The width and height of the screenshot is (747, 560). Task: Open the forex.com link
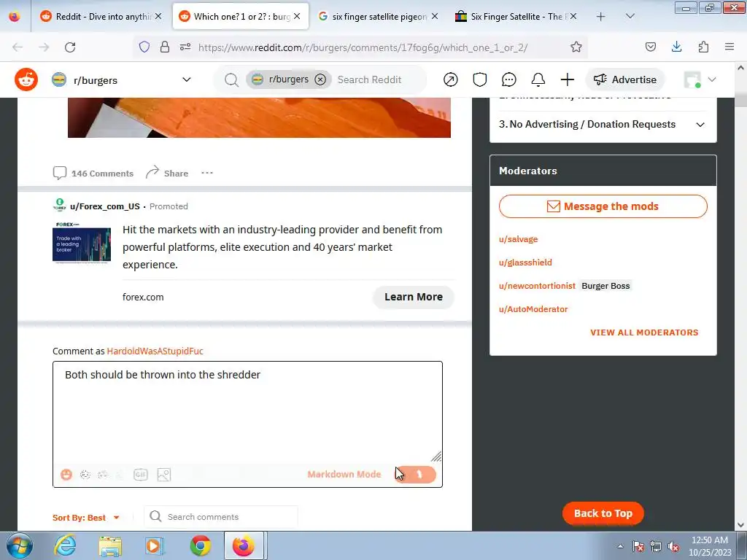(143, 297)
